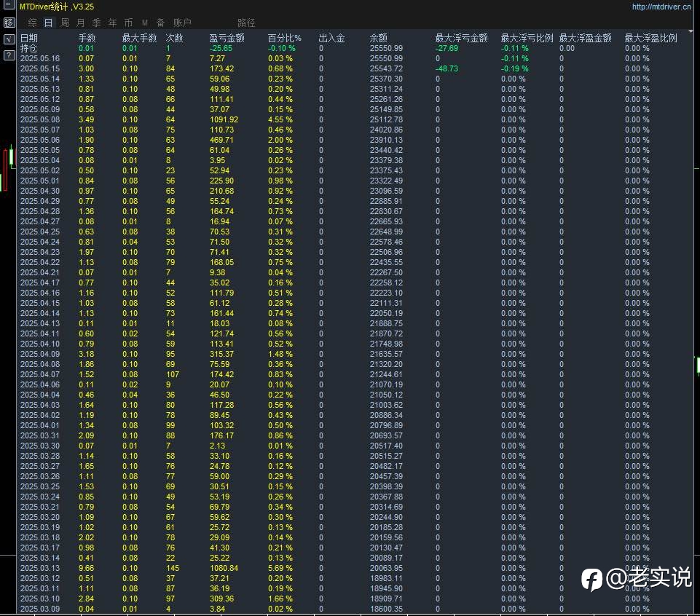Viewport: 700px width, 616px height.
Task: Click the balance value 21635.57
Action: 386,354
